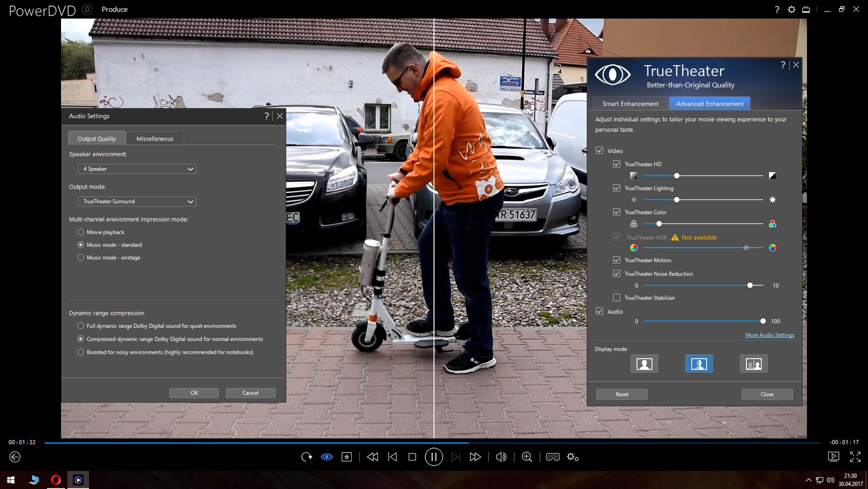The image size is (868, 489).
Task: Go to previous chapter icon
Action: click(x=392, y=457)
